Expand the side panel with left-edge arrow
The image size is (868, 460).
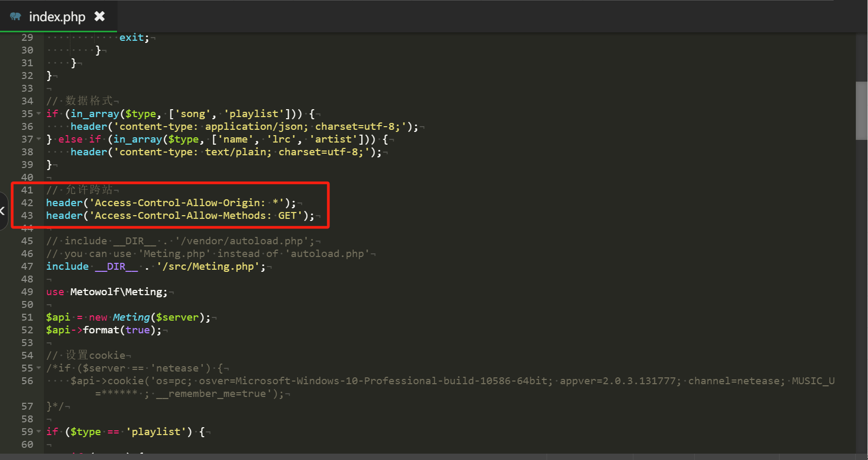pyautogui.click(x=3, y=211)
